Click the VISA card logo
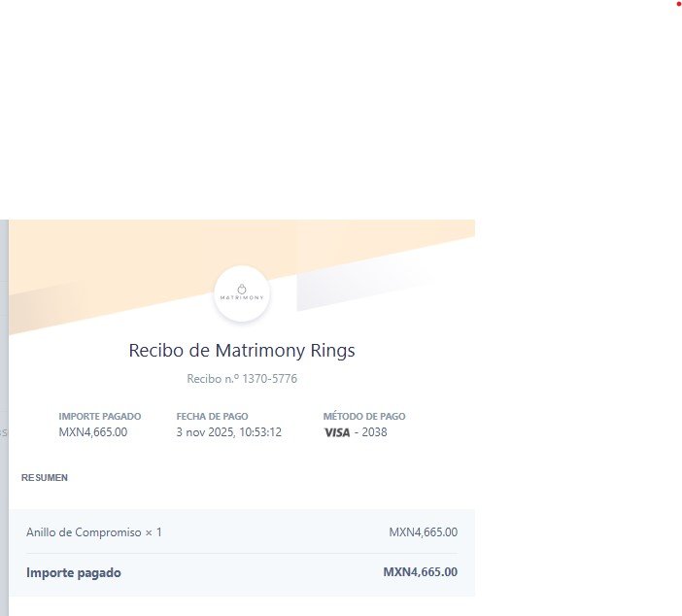The height and width of the screenshot is (616, 682). coord(336,432)
